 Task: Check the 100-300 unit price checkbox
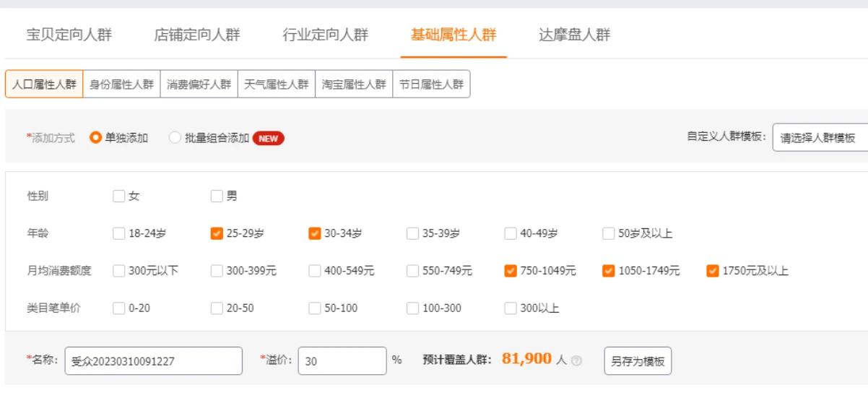[x=412, y=308]
